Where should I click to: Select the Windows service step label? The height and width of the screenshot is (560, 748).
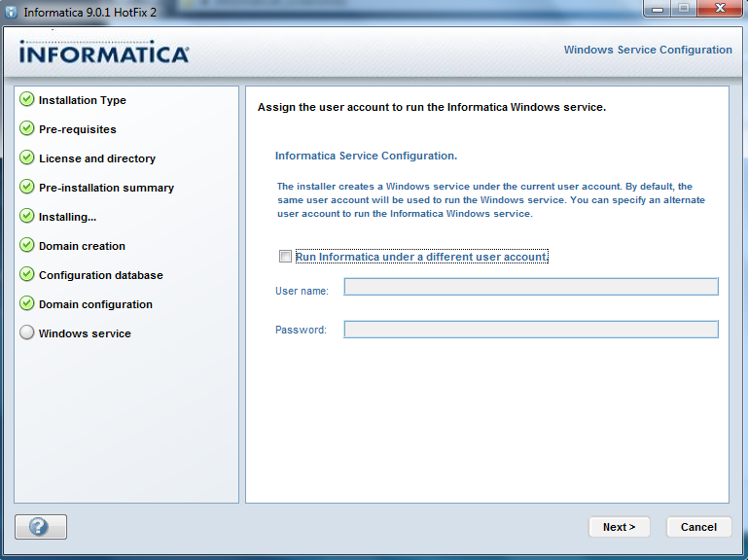click(x=85, y=333)
